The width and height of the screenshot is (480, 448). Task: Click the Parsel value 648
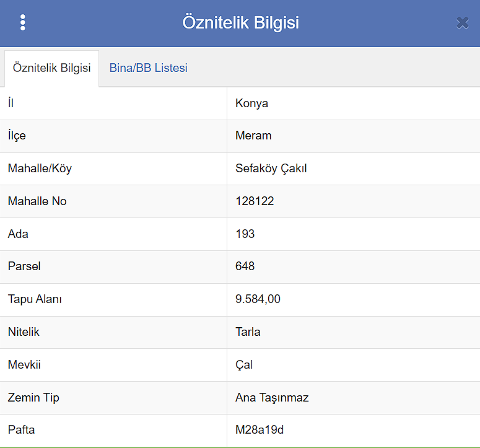[x=245, y=266]
